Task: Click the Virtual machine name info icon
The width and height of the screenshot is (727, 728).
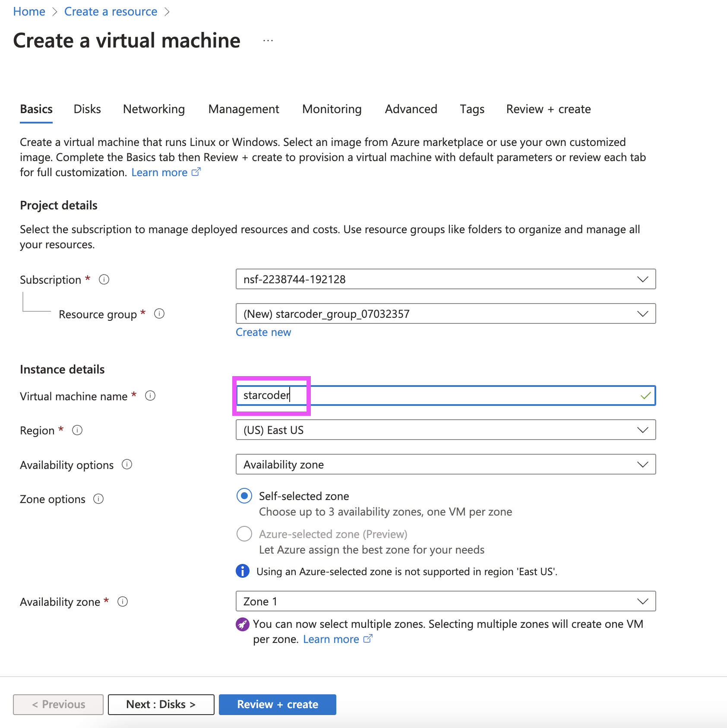Action: [150, 396]
